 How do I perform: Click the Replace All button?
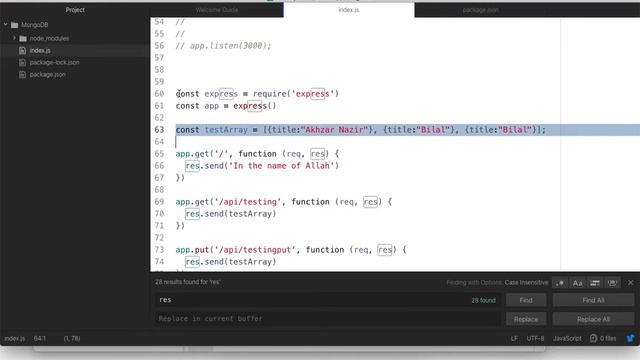593,319
